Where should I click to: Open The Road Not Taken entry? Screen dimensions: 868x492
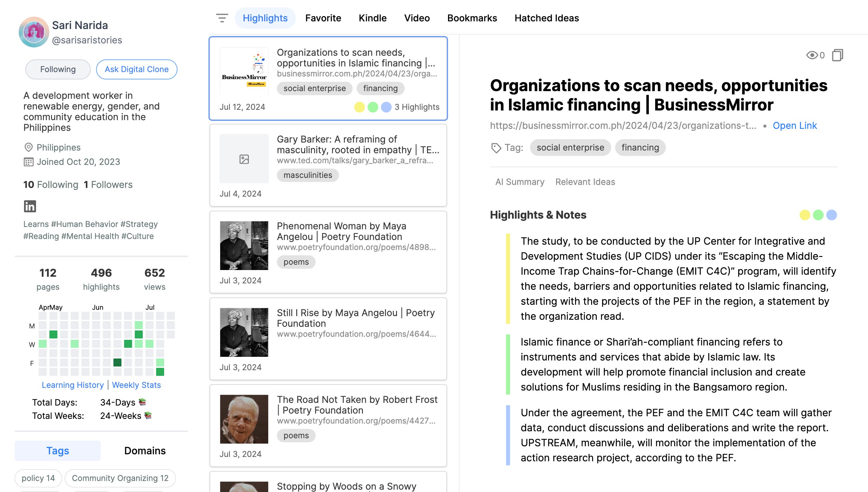[x=328, y=426]
